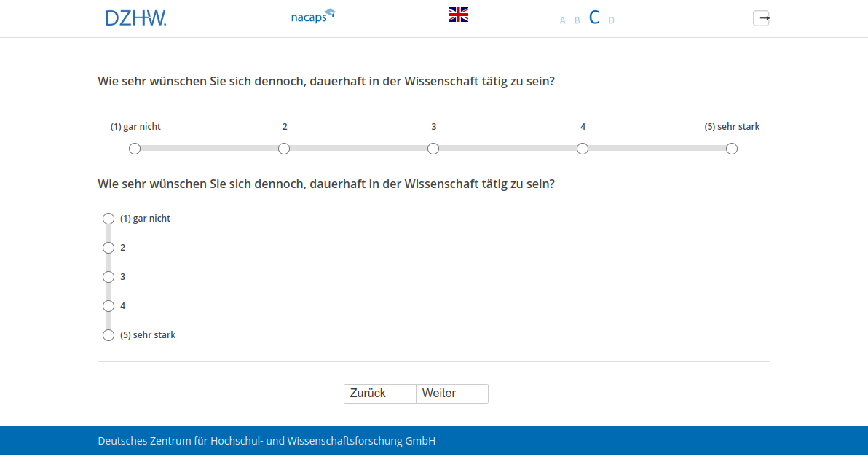Viewport: 868px width, 462px height.
Task: Choose option 4 in the vertical list
Action: tap(108, 306)
